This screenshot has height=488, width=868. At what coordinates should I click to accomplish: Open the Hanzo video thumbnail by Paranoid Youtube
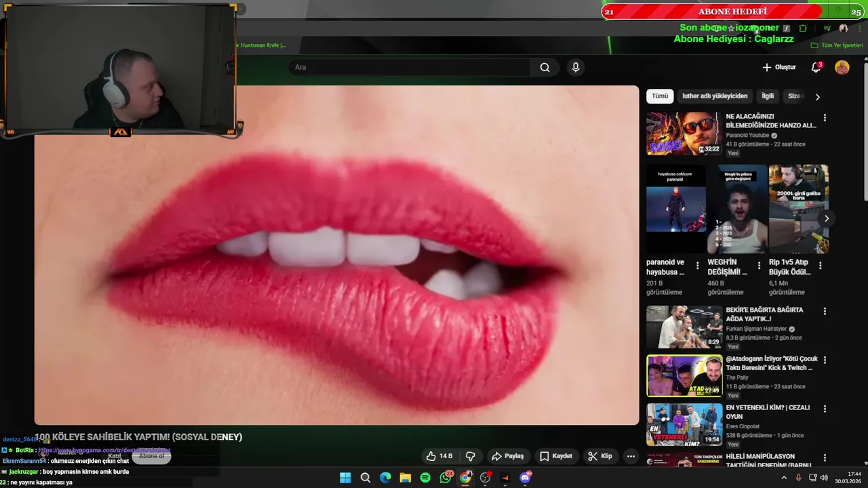click(x=684, y=134)
